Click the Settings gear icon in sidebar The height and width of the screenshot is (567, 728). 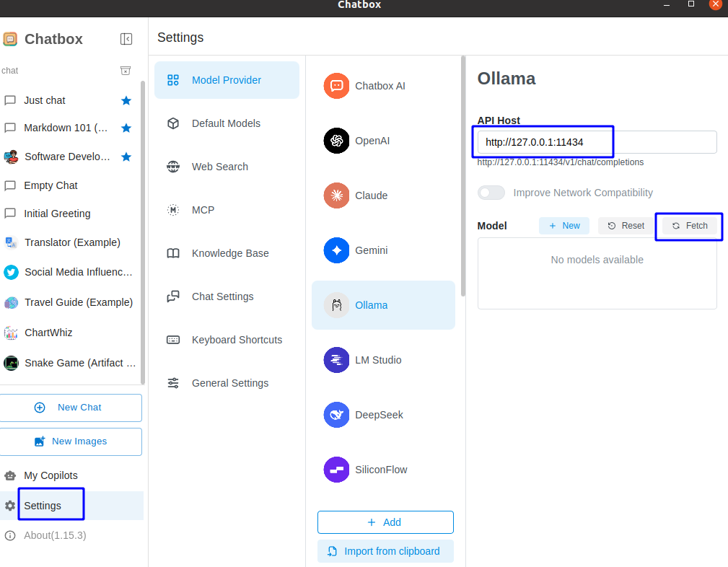click(10, 506)
